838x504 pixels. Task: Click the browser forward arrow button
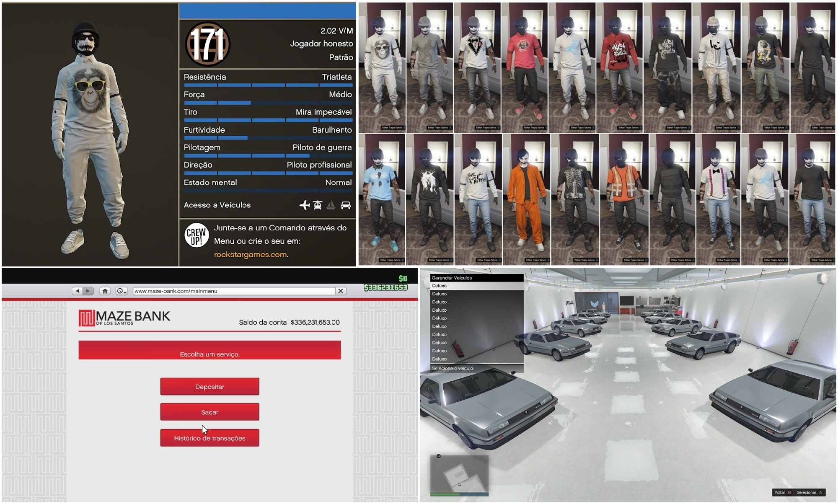[x=88, y=291]
